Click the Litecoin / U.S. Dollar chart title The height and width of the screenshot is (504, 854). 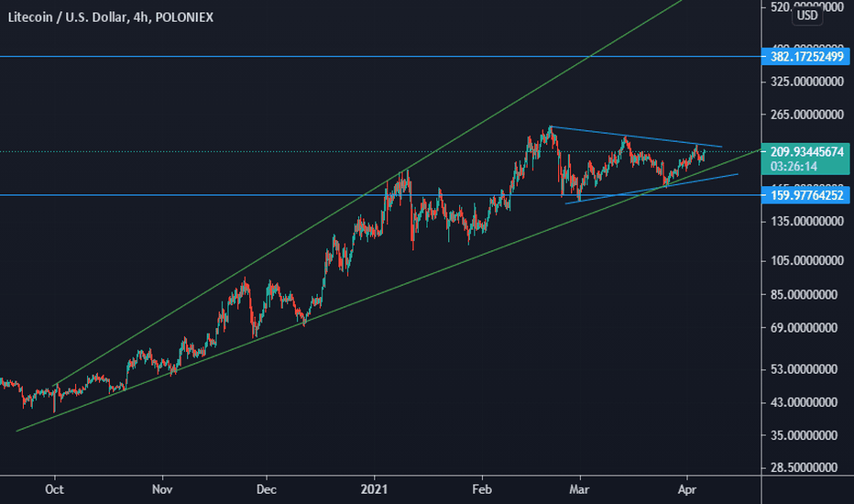[x=111, y=17]
